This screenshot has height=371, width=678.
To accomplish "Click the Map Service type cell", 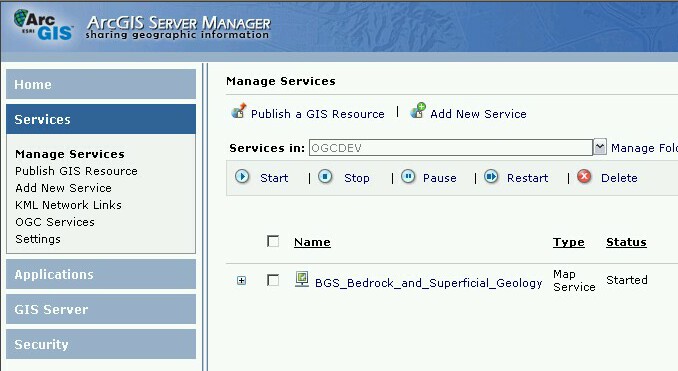I will [574, 281].
